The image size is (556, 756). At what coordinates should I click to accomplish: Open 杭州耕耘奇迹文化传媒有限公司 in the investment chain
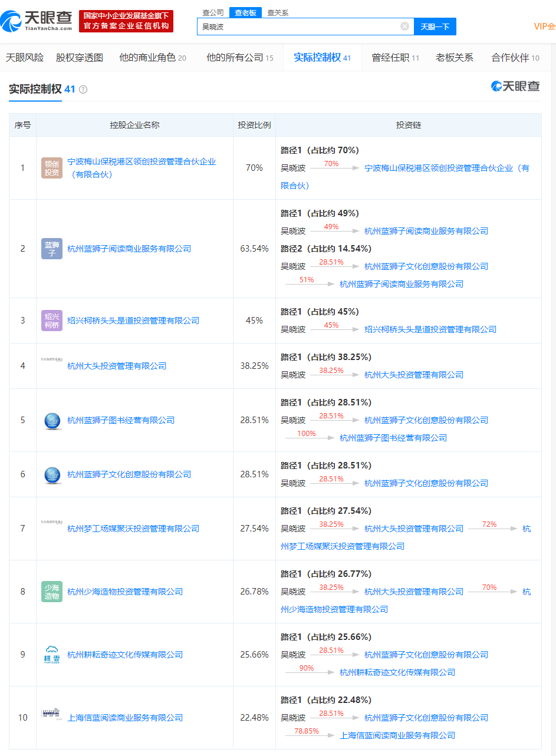click(397, 672)
